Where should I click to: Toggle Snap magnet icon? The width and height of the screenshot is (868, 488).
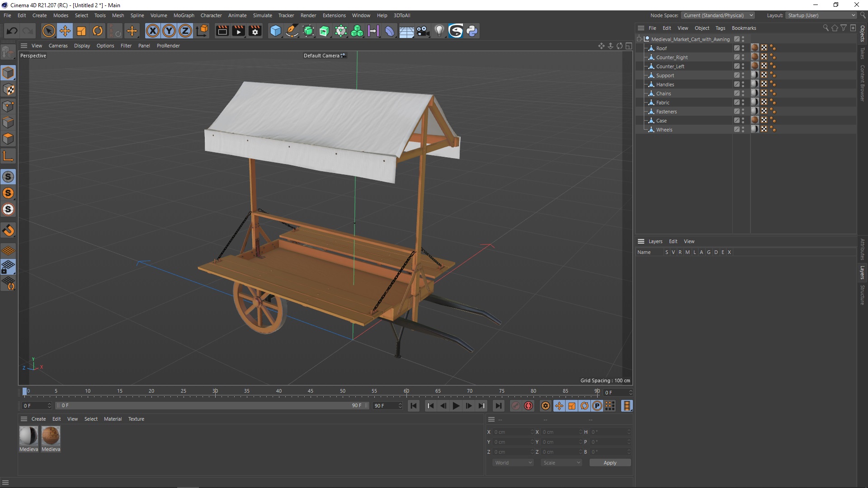[8, 230]
